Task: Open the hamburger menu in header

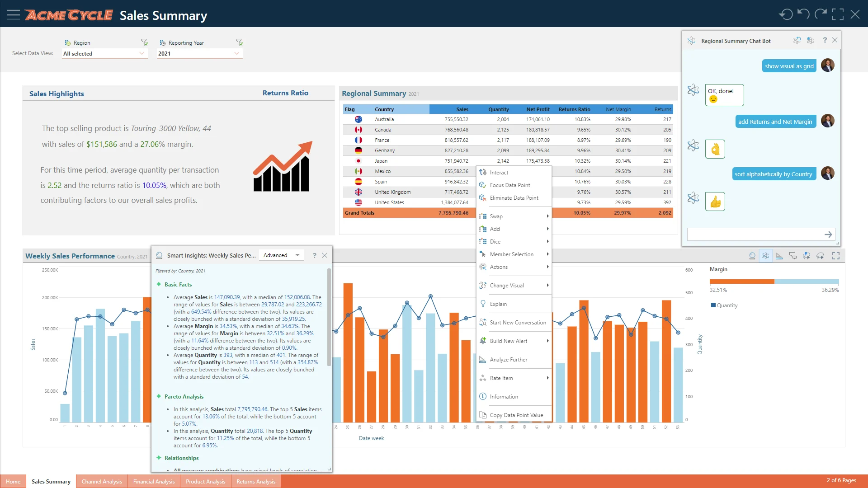Action: [13, 15]
